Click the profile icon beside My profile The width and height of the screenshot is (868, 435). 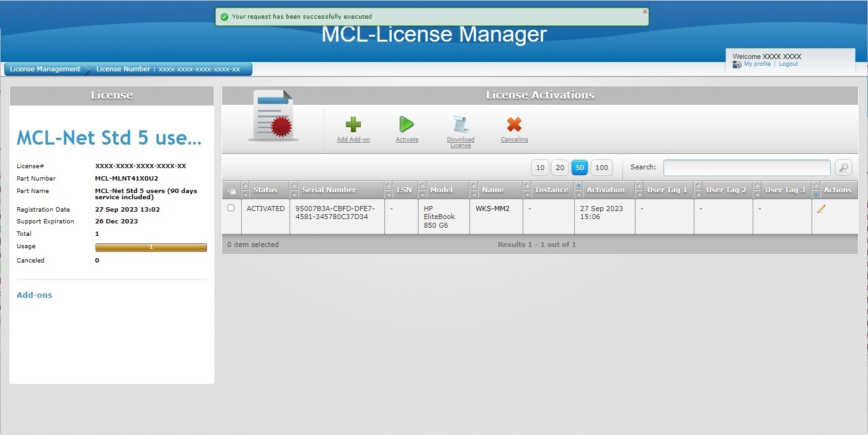[737, 65]
